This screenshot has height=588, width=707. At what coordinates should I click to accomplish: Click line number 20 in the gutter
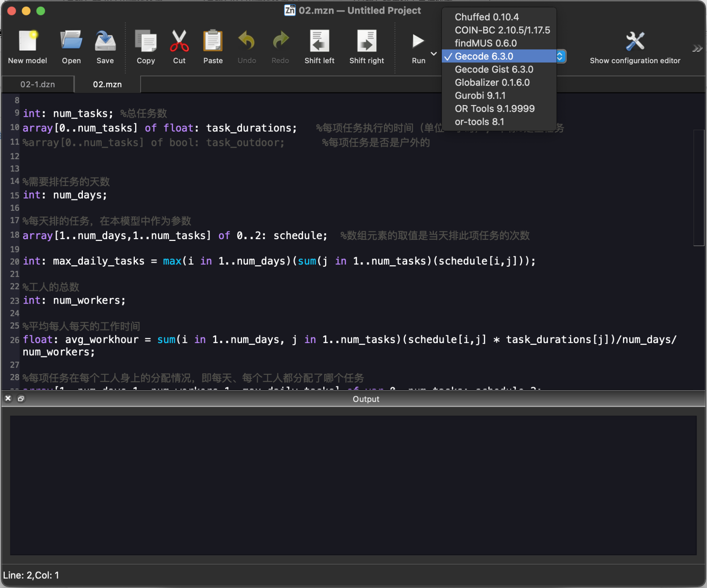pyautogui.click(x=15, y=262)
